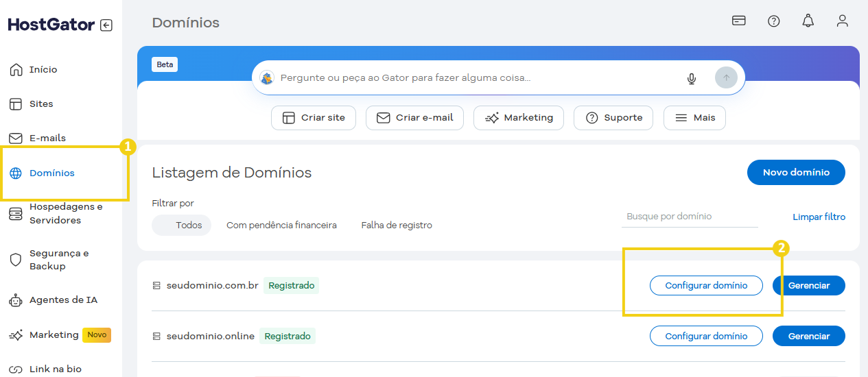
Task: Open the help question mark icon
Action: click(773, 21)
